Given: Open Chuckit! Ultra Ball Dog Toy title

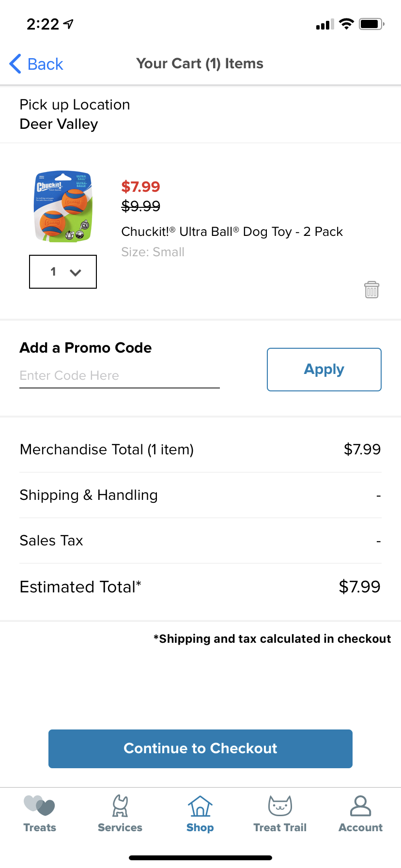Looking at the screenshot, I should point(232,232).
